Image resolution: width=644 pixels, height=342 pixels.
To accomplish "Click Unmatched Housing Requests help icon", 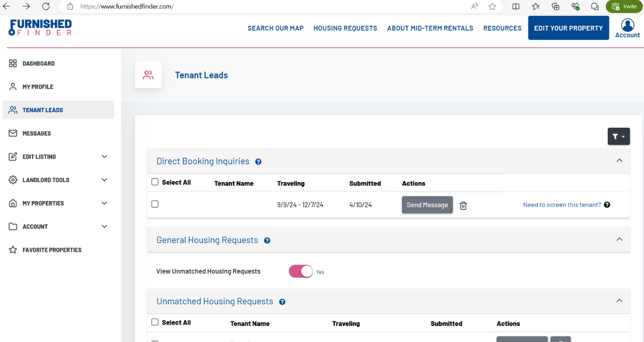I will [282, 302].
